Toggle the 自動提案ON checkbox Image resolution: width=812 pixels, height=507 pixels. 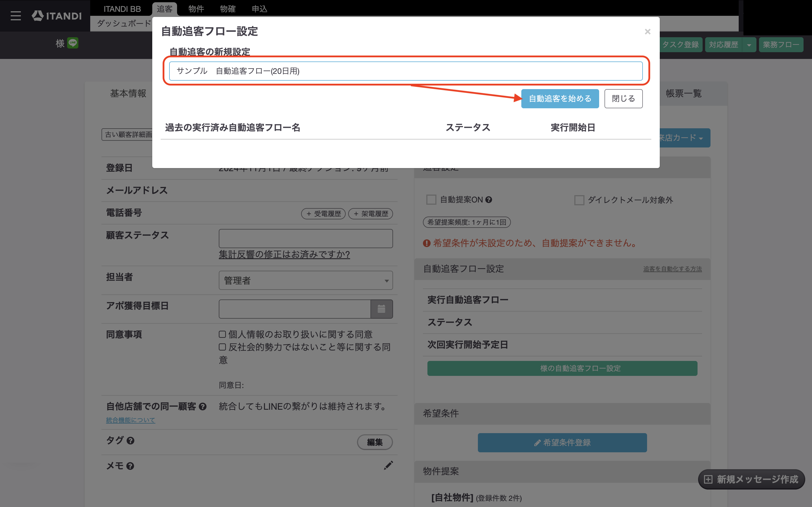click(x=431, y=200)
